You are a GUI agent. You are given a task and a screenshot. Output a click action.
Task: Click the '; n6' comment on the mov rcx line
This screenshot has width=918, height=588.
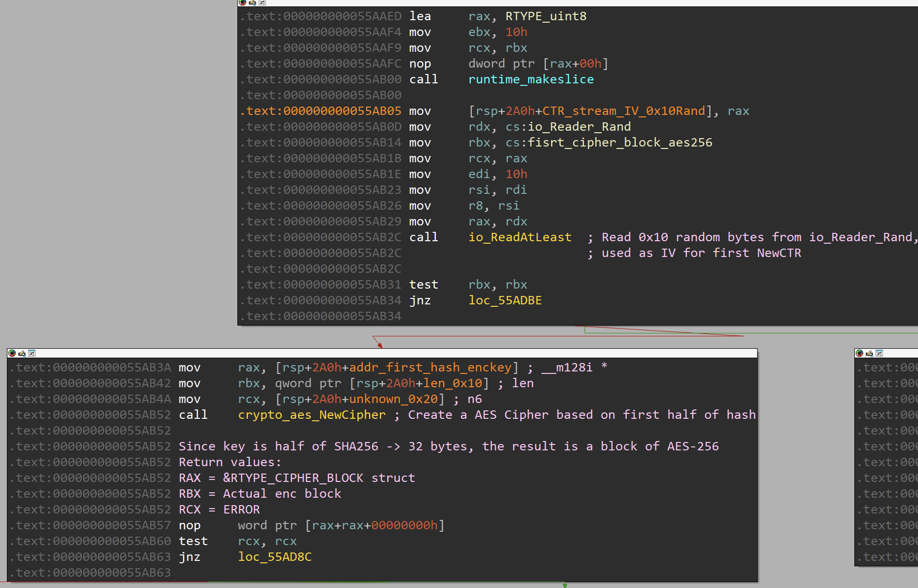click(467, 399)
